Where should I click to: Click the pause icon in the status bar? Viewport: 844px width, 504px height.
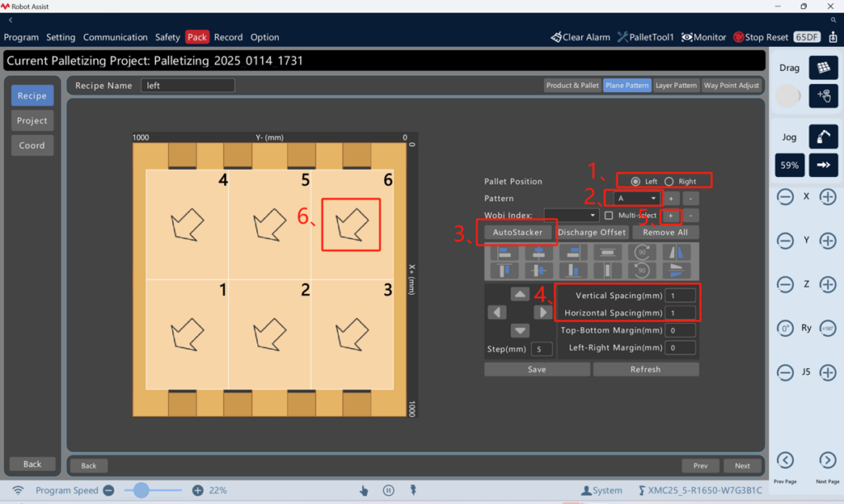click(388, 491)
